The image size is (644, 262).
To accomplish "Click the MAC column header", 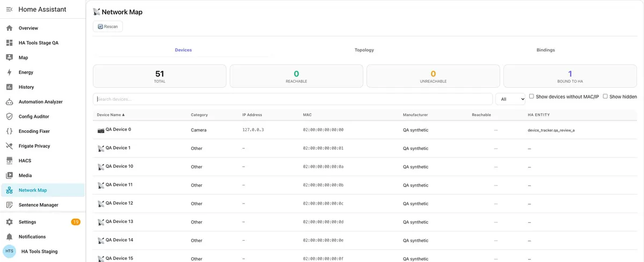I will 308,115.
